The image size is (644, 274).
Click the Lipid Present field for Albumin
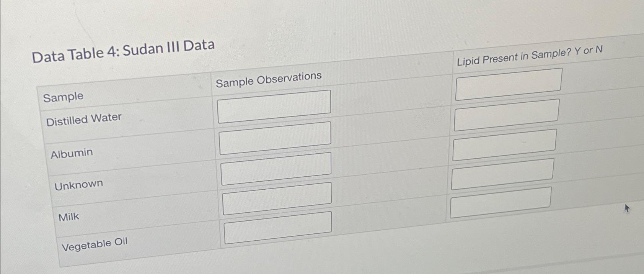click(x=506, y=115)
